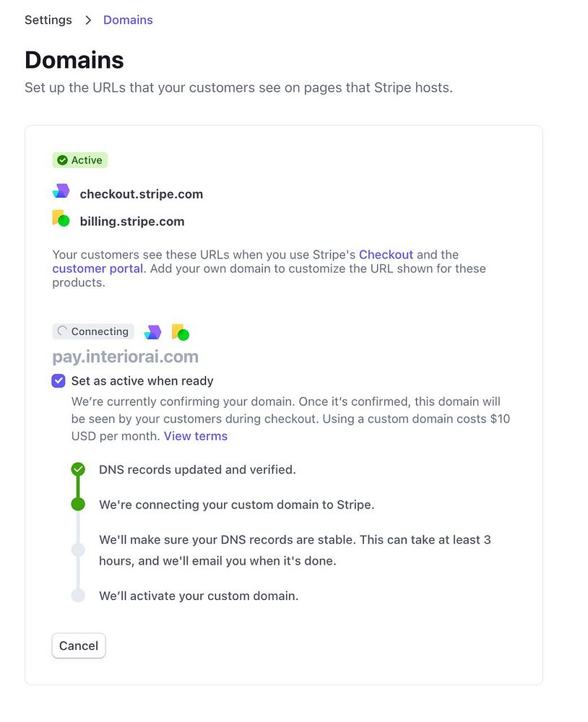588x722 pixels.
Task: Open the View terms link
Action: [195, 436]
